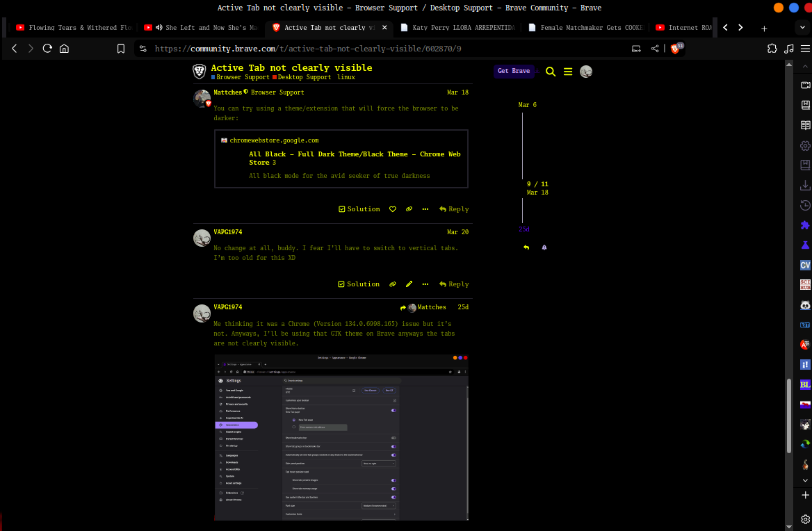Open the Browser Support category link in header
This screenshot has width=812, height=531.
coord(241,77)
